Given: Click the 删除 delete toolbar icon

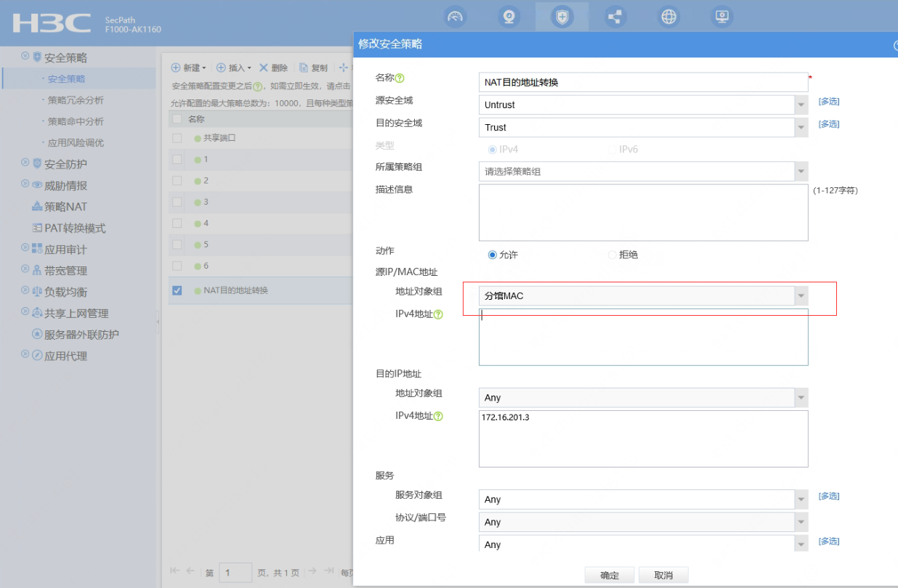Looking at the screenshot, I should [264, 68].
